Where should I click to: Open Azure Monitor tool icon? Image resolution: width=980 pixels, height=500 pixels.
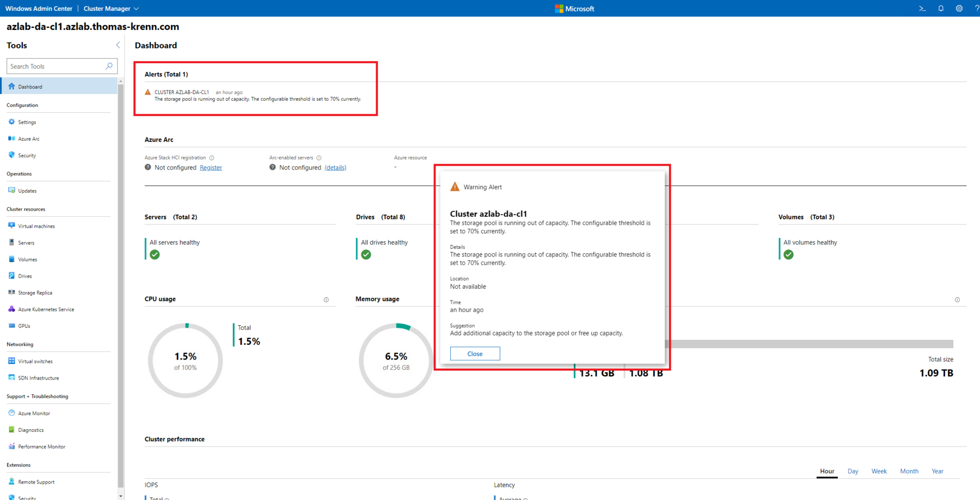11,413
